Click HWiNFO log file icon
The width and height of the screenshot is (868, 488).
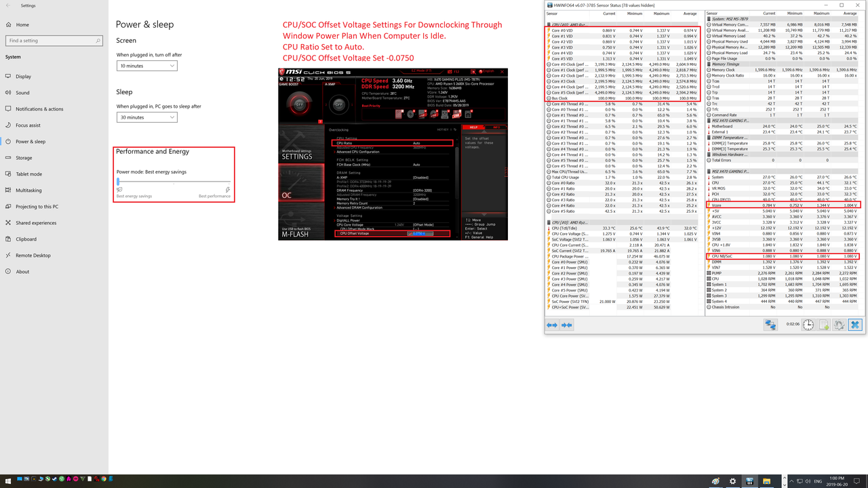[824, 325]
